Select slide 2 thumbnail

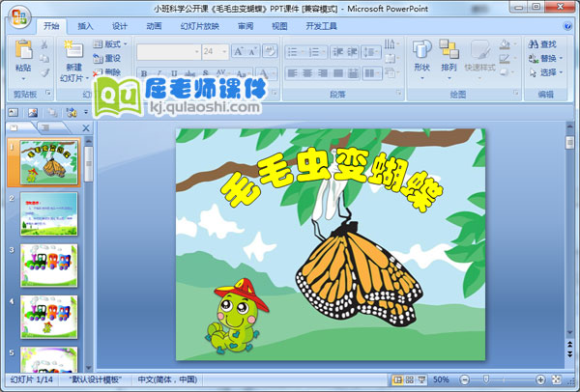point(49,213)
